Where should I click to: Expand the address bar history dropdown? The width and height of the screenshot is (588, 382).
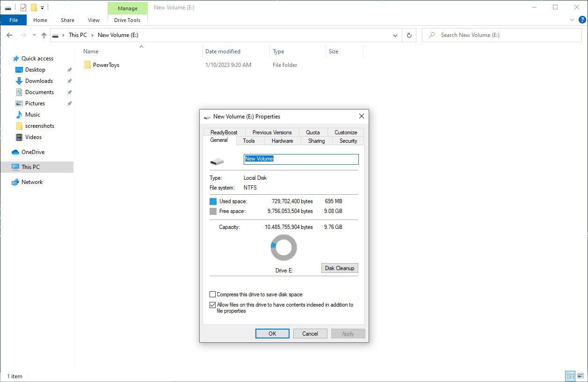coord(395,35)
